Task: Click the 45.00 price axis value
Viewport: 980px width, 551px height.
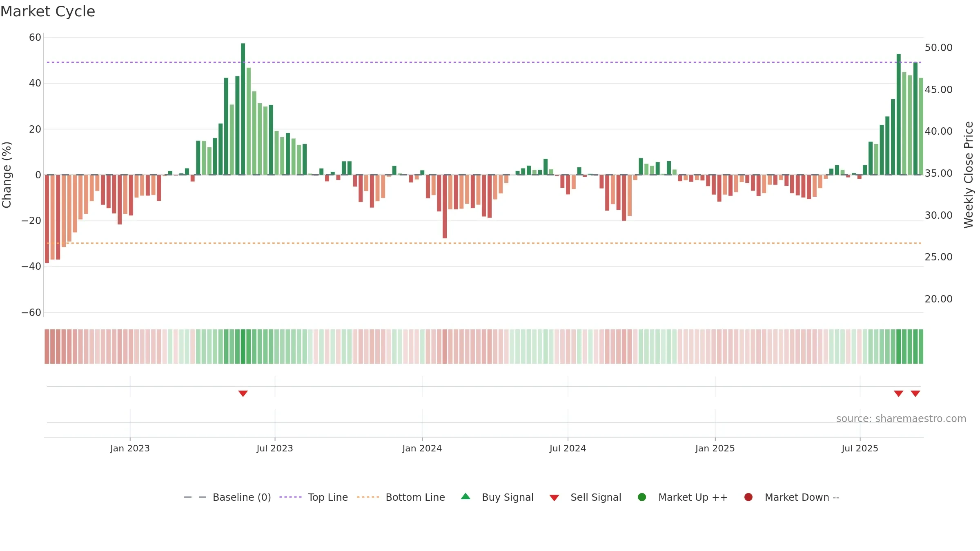Action: tap(938, 89)
